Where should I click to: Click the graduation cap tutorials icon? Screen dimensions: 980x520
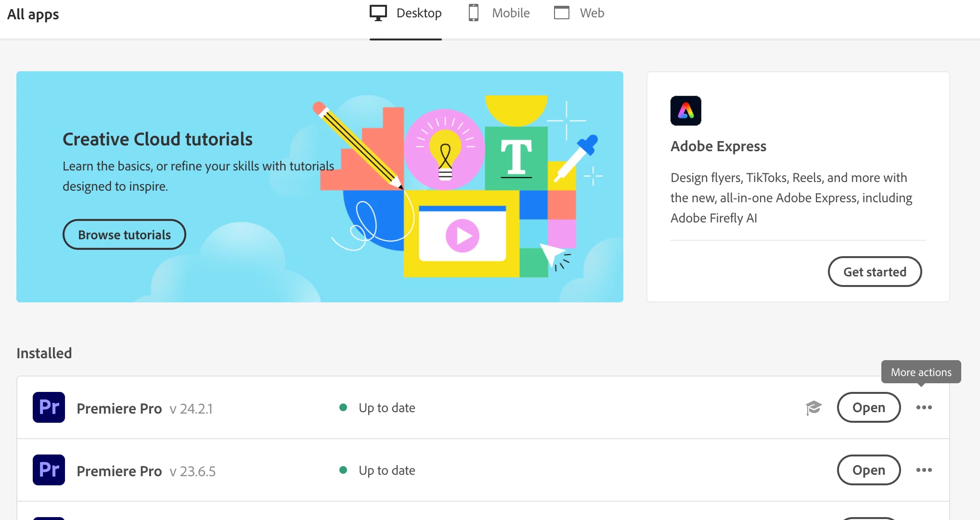click(x=813, y=407)
